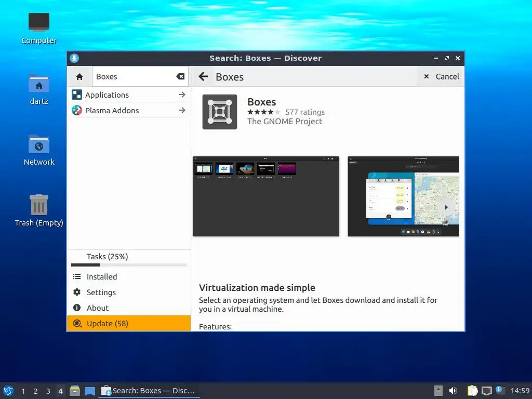Open the removable media tray icon
This screenshot has height=399, width=532.
(438, 391)
